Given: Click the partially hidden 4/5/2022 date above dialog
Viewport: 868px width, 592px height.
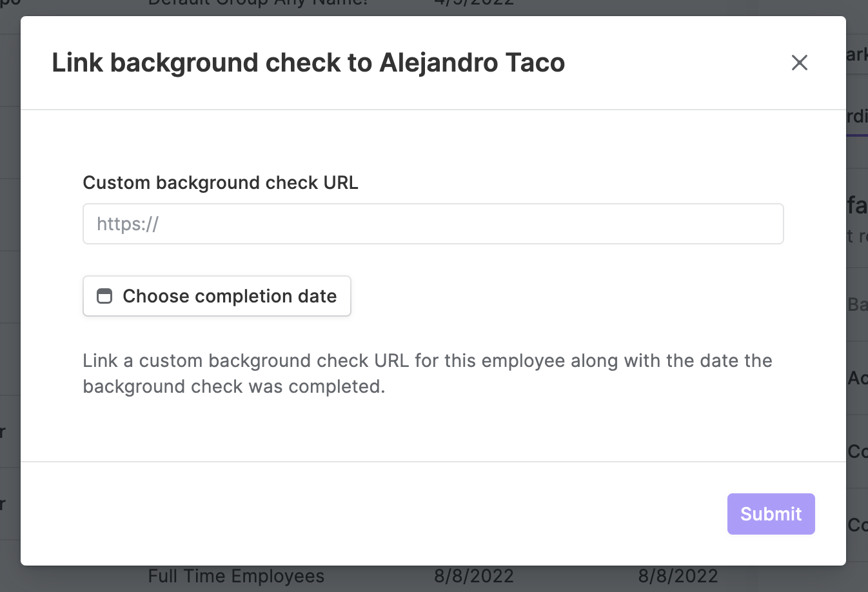Looking at the screenshot, I should pos(474,3).
